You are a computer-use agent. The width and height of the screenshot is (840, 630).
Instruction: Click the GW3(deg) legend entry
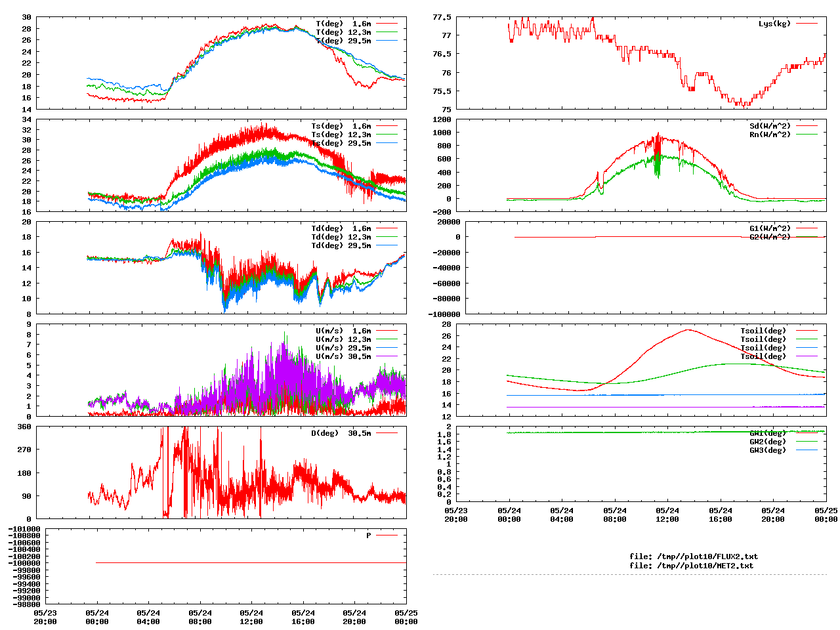pyautogui.click(x=768, y=450)
